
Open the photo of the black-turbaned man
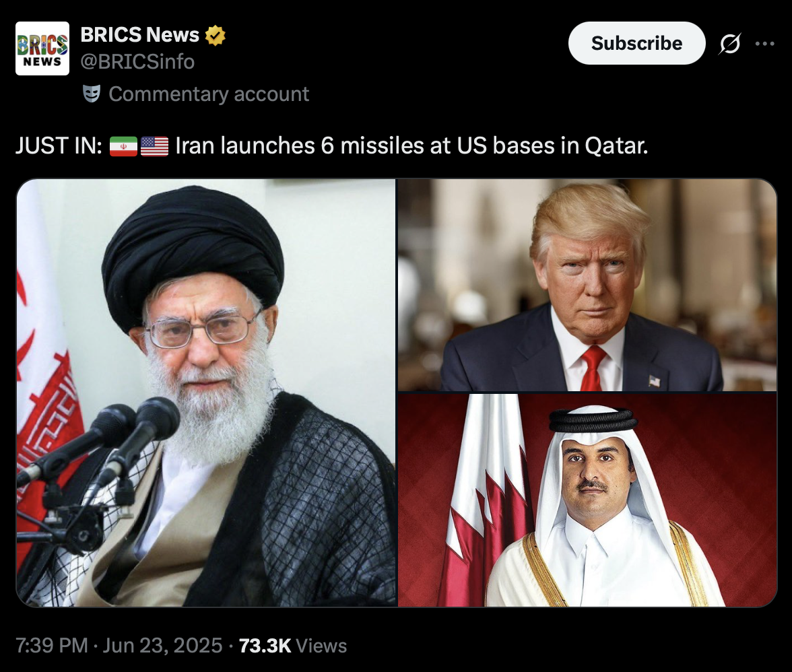(x=206, y=393)
